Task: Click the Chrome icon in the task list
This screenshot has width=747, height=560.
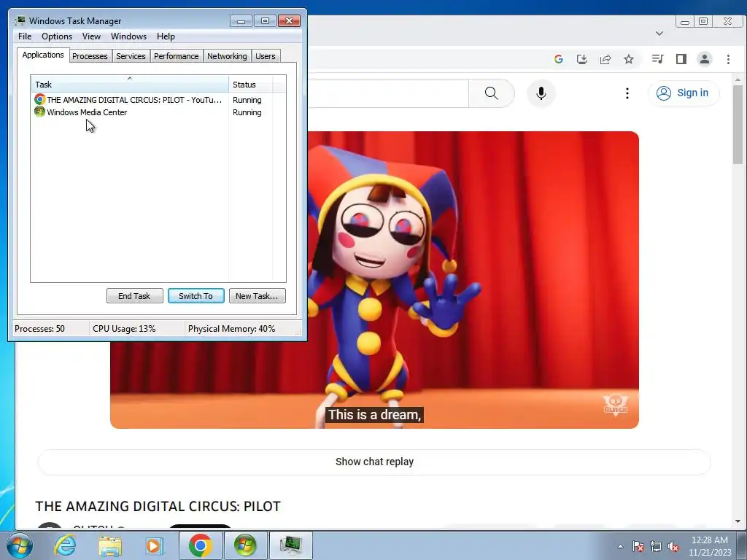Action: pos(39,99)
